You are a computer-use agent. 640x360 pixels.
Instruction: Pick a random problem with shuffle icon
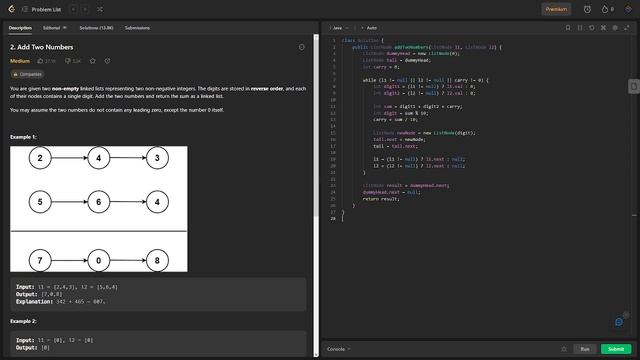[100, 9]
